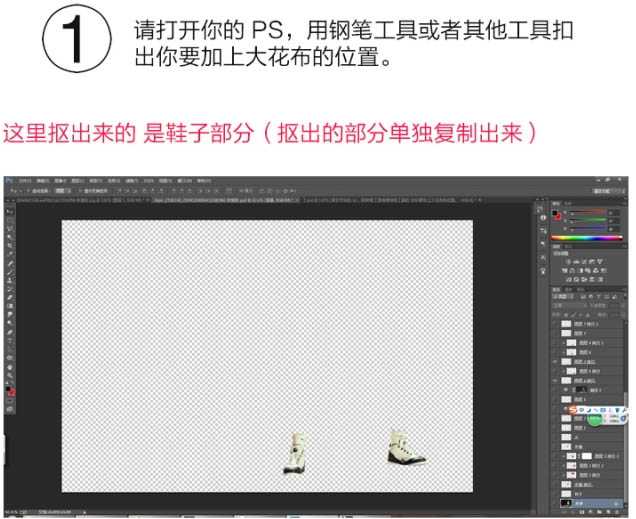Toggle lock all for selected layer
636x519 pixels.
[x=588, y=315]
